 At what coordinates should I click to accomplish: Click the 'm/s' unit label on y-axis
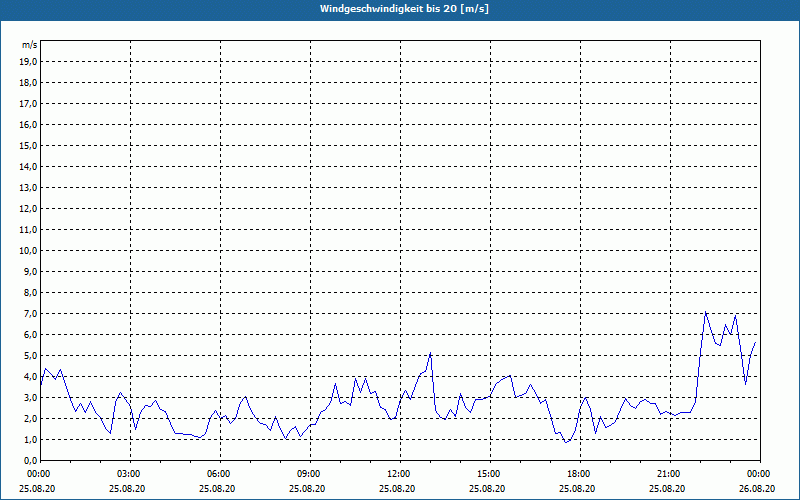click(30, 45)
